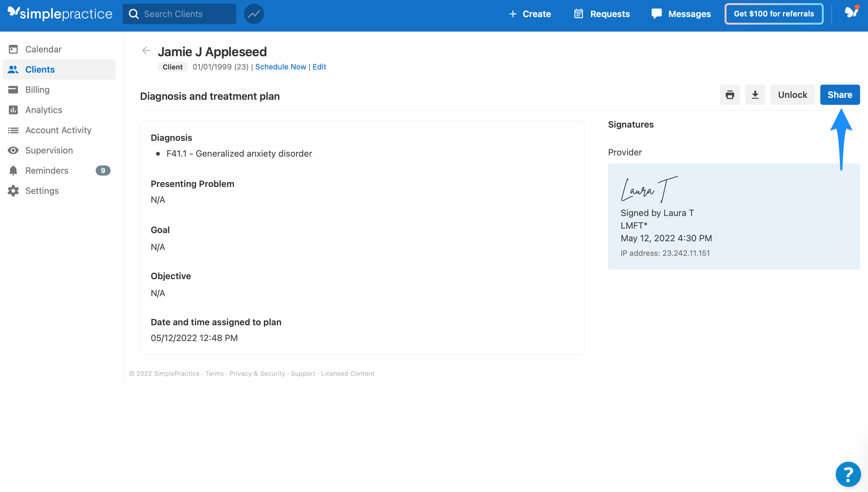Screen dimensions: 868x492
Task: Open the activity chart beside the search bar
Action: pyautogui.click(x=254, y=14)
